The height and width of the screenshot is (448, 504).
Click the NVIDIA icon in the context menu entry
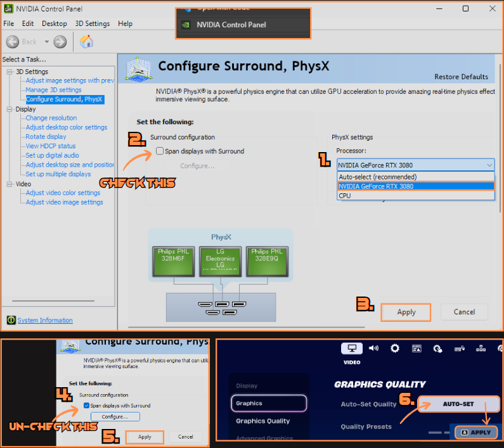(x=186, y=25)
